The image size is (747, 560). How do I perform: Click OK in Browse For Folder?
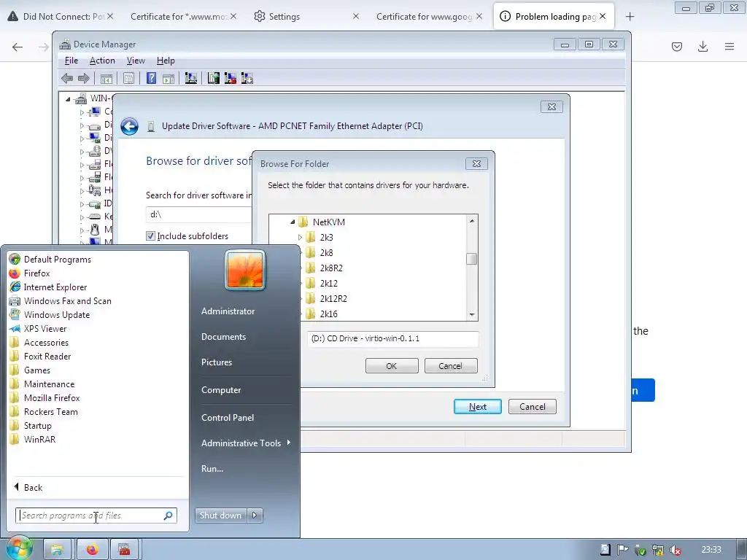pos(392,366)
